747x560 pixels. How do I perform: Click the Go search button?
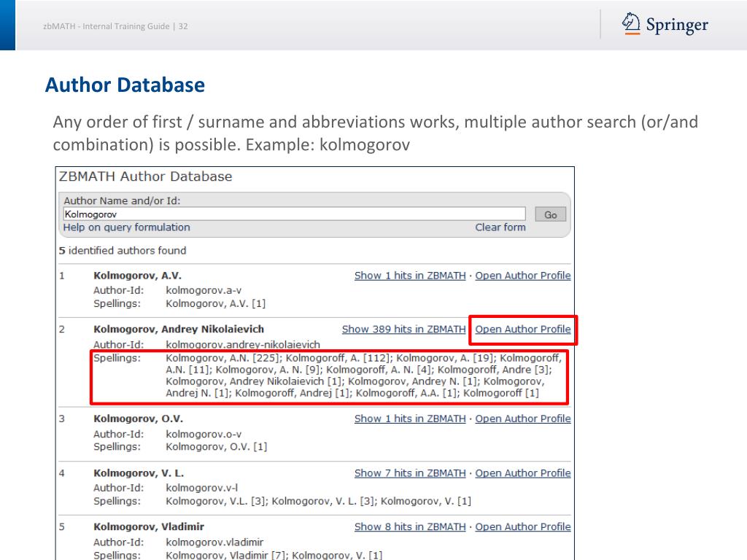[550, 214]
